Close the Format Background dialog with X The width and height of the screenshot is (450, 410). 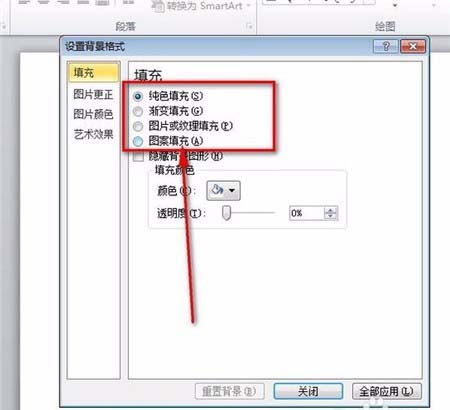(413, 46)
